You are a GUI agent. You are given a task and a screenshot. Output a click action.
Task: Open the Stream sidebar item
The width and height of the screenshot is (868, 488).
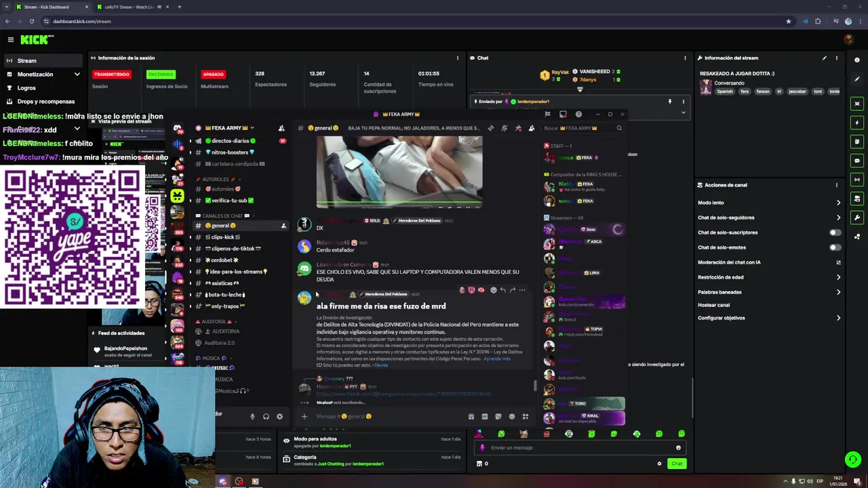pyautogui.click(x=44, y=60)
